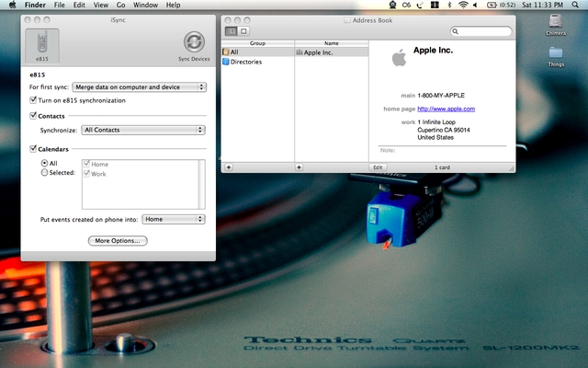Open the Help menu
Screen dimensions: 588x368
tap(174, 5)
